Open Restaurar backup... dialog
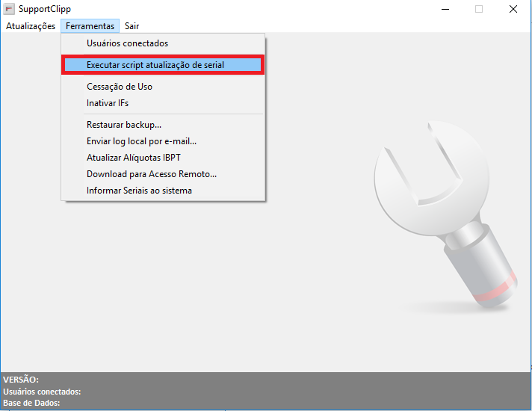532x411 pixels. point(124,125)
